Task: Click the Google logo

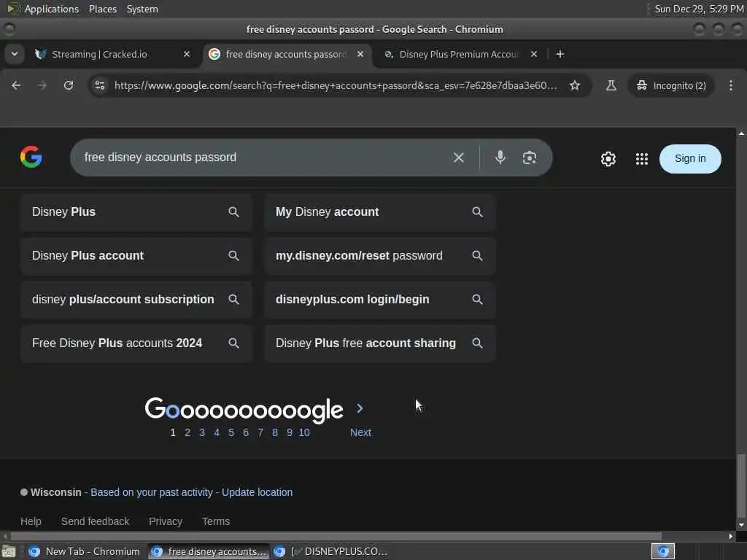Action: (31, 157)
